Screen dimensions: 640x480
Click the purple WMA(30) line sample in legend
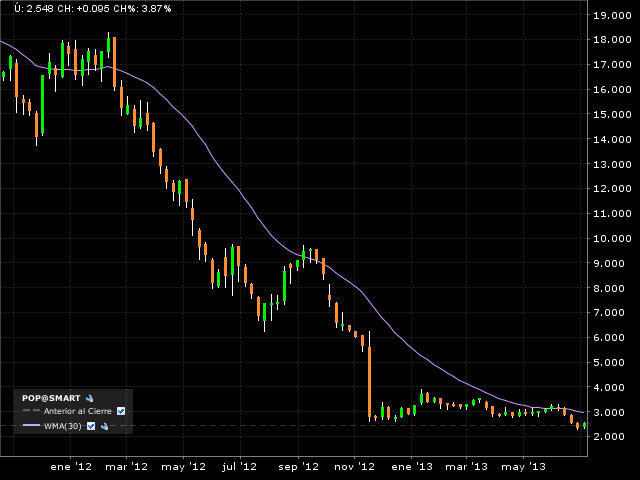click(x=31, y=425)
